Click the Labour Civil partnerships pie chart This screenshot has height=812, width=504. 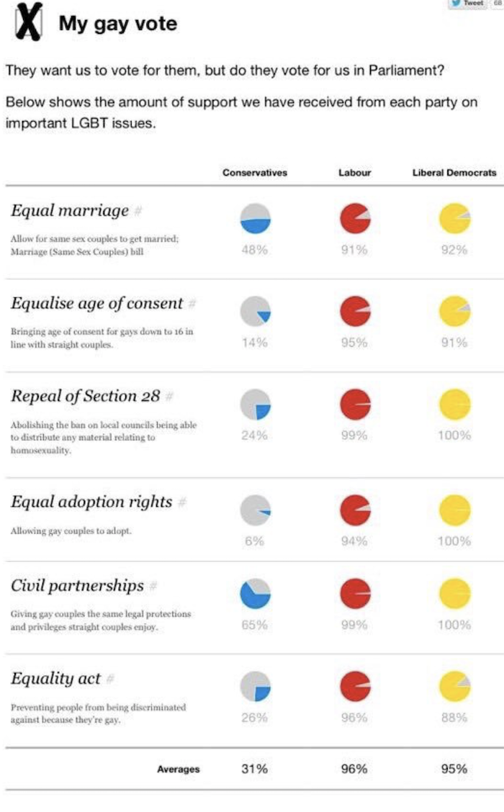[355, 594]
